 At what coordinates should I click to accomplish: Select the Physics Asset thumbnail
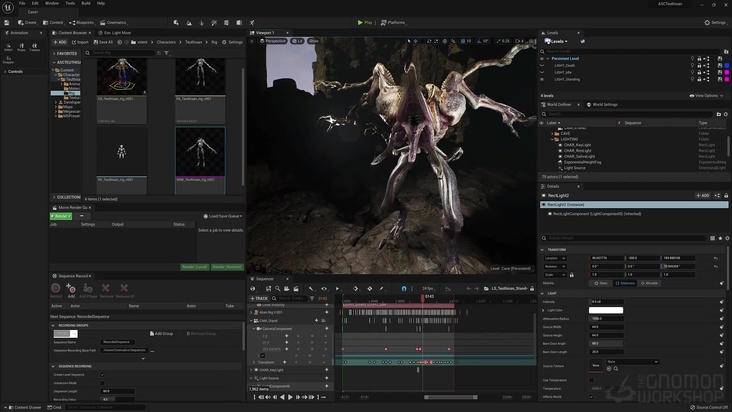(200, 77)
